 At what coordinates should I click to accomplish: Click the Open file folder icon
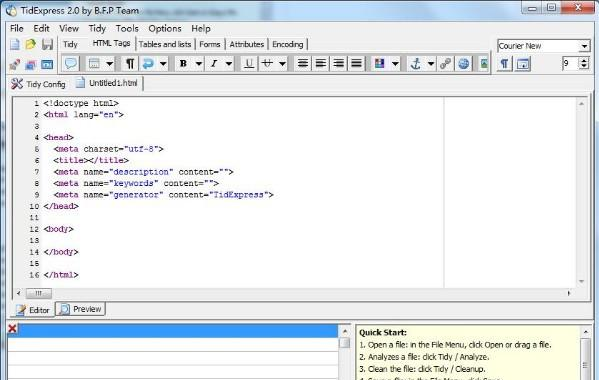(x=31, y=44)
